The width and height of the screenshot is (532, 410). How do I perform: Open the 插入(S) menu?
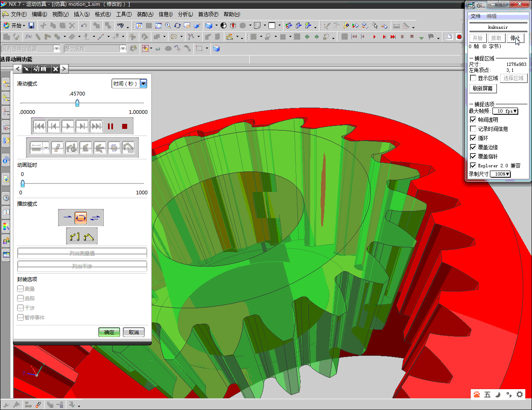[82, 14]
